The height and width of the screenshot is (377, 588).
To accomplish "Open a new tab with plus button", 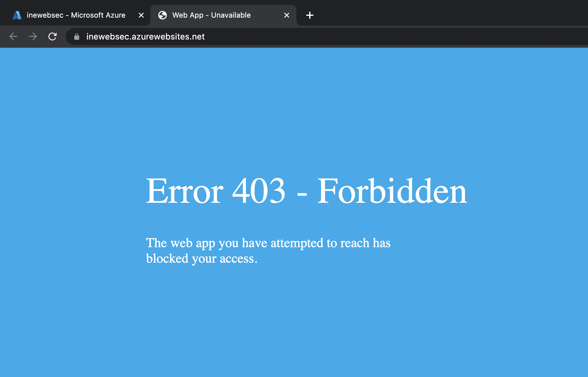I will click(310, 15).
